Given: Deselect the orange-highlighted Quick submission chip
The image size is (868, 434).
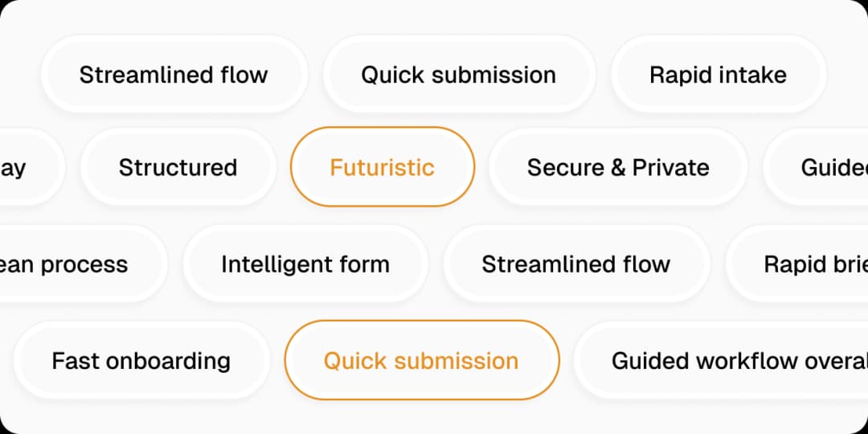Looking at the screenshot, I should click(421, 360).
